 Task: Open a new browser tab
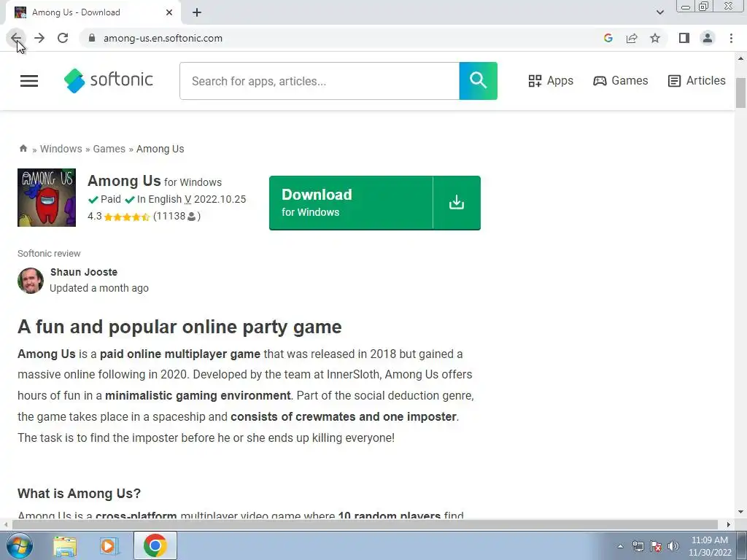coord(197,12)
